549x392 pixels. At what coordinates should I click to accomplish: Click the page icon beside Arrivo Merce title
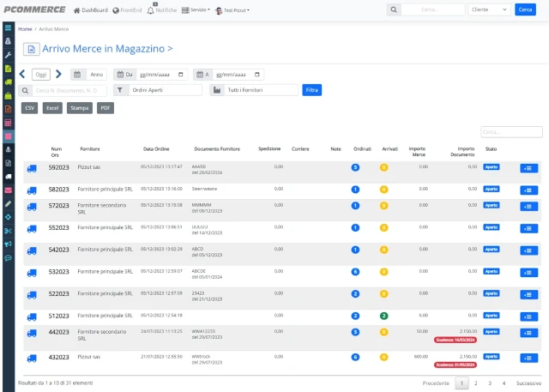32,50
